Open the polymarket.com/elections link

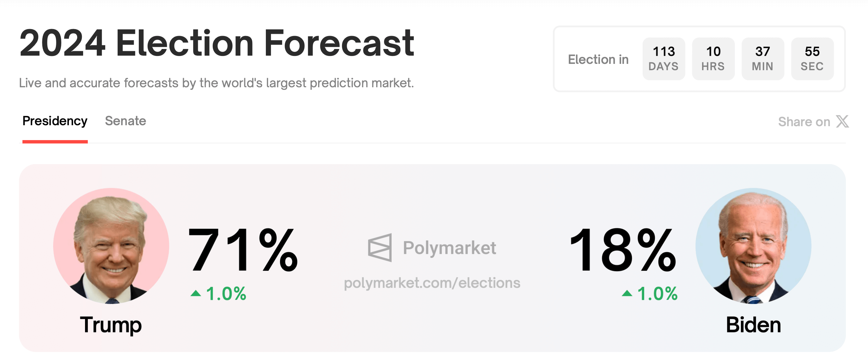432,282
